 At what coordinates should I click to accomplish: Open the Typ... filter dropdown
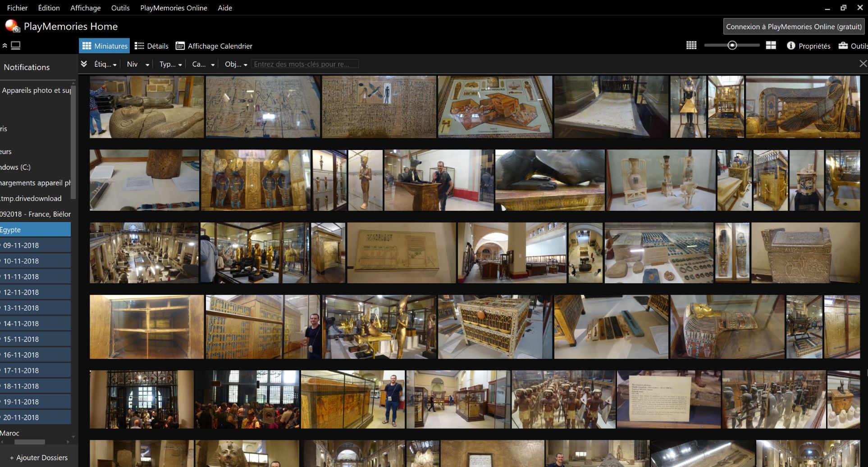pyautogui.click(x=170, y=64)
